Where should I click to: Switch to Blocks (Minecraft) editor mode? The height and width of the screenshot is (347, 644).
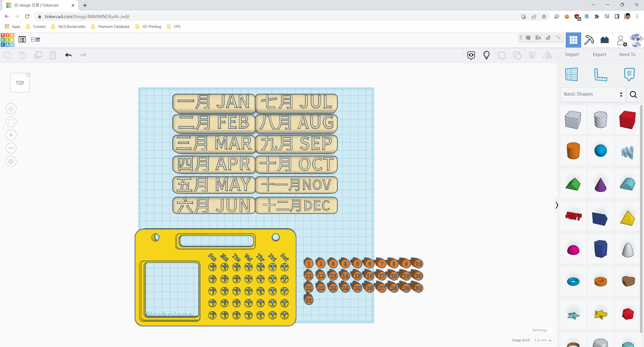pos(589,40)
